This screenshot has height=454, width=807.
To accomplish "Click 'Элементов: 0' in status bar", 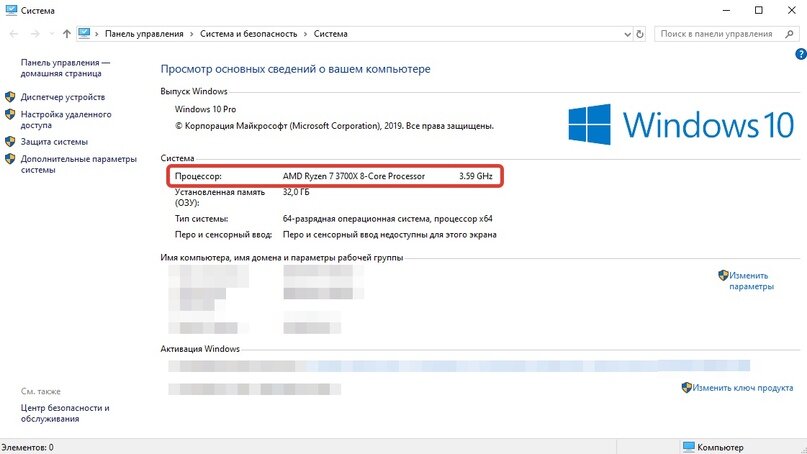I will (x=27, y=447).
